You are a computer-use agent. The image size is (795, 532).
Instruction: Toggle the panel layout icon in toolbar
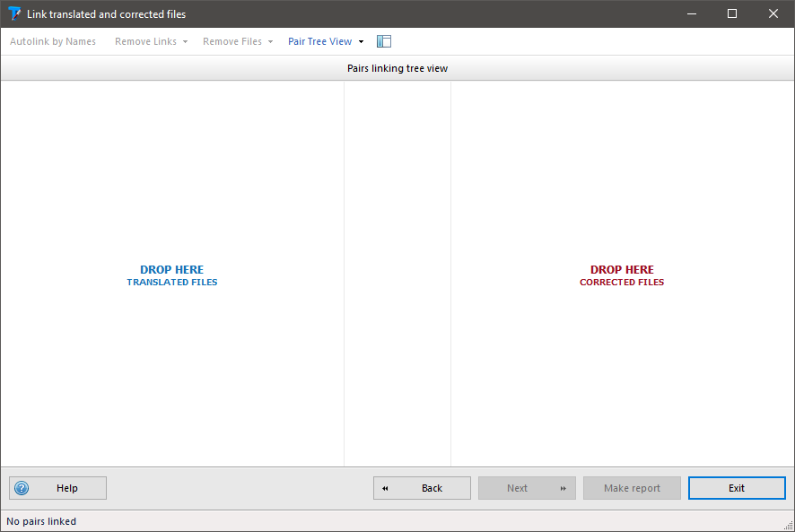click(384, 41)
